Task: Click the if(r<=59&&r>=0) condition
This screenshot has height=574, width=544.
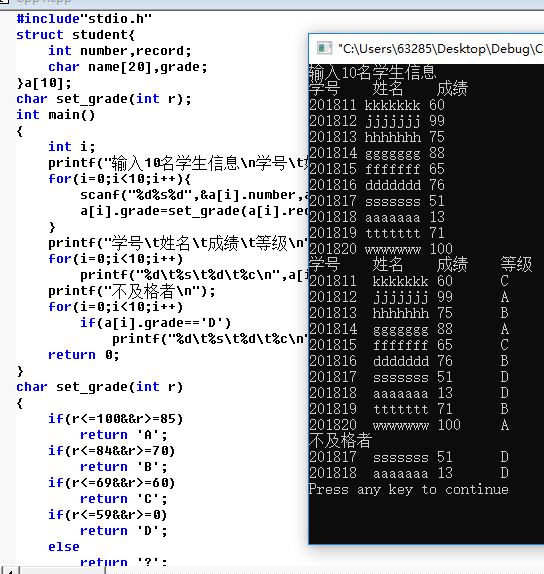Action: pos(108,515)
